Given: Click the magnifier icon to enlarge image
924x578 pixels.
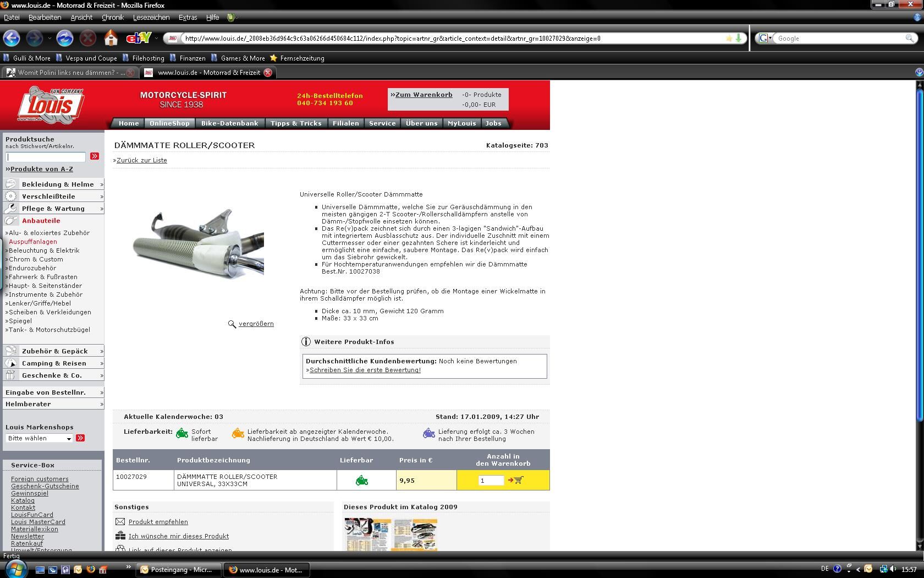Looking at the screenshot, I should [x=232, y=324].
